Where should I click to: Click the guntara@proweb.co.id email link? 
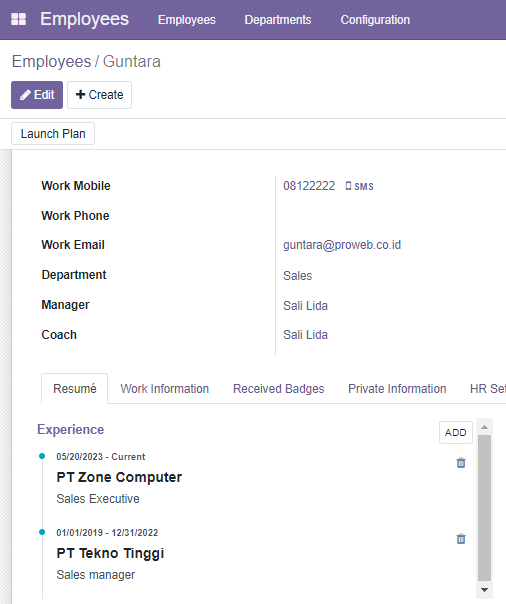pos(342,245)
